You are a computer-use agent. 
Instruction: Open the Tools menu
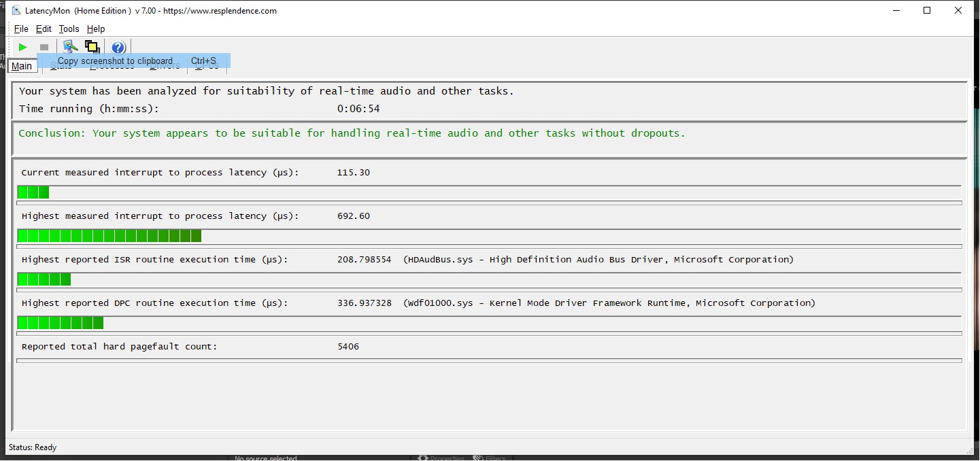[69, 29]
